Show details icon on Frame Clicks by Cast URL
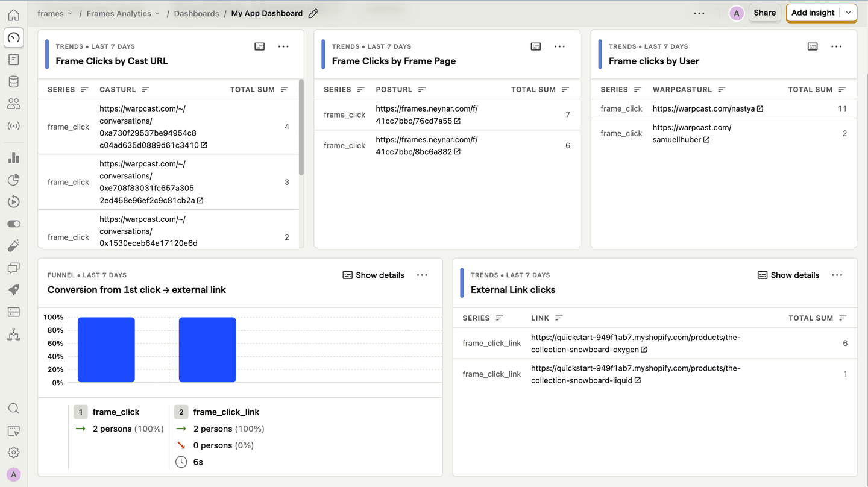Screen dimensions: 868x487 [260, 46]
